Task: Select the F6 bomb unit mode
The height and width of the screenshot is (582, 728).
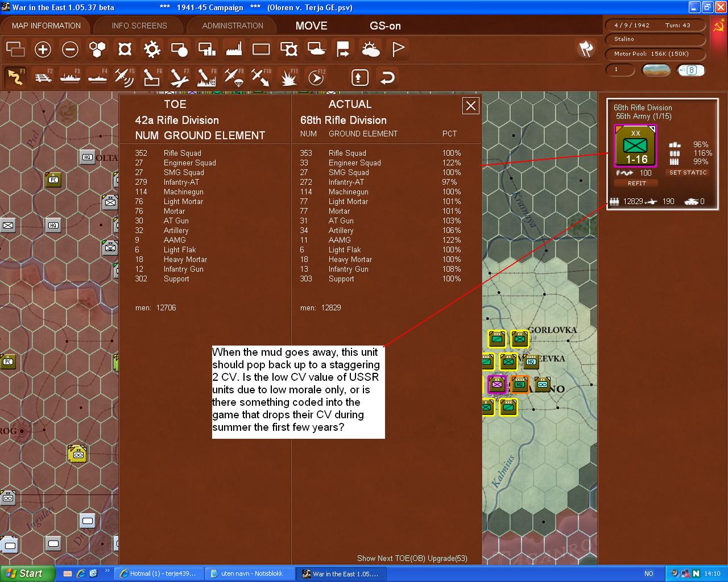Action: [152, 77]
